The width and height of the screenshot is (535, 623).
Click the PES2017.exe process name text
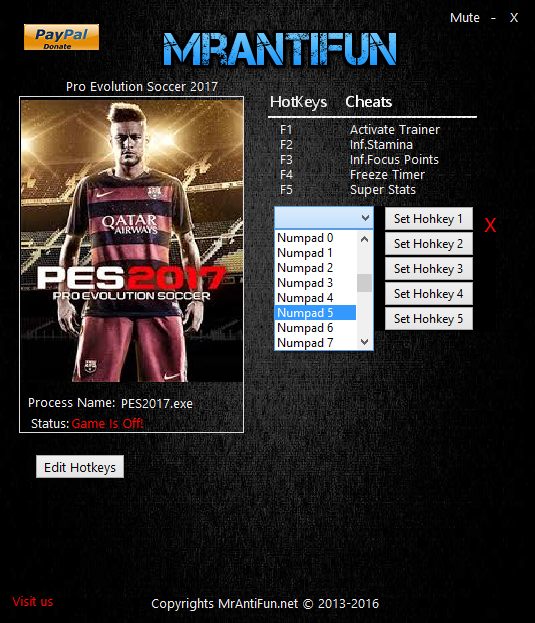(x=157, y=404)
